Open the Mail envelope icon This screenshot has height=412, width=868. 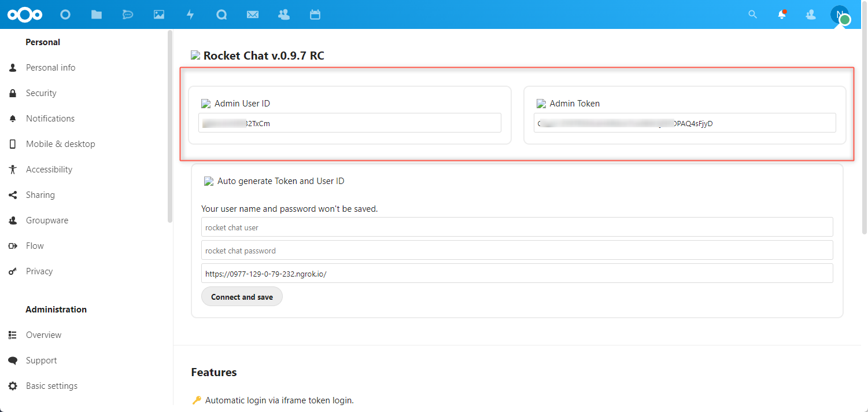(253, 14)
